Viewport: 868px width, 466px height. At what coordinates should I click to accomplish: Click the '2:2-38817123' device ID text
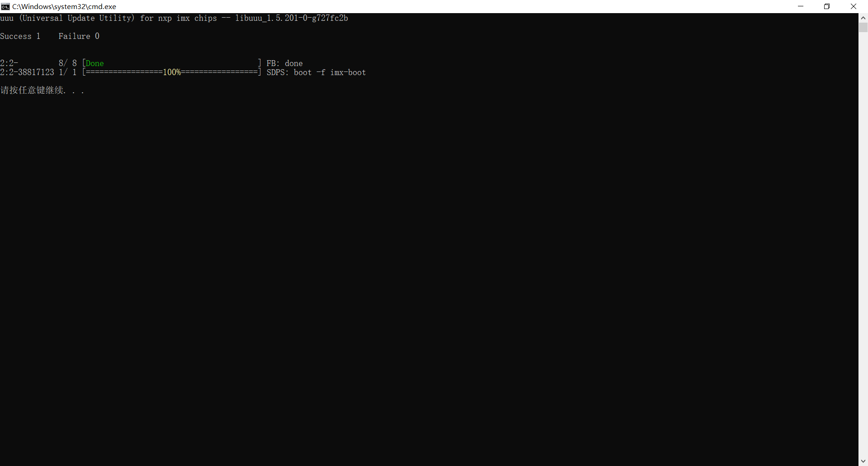click(27, 72)
